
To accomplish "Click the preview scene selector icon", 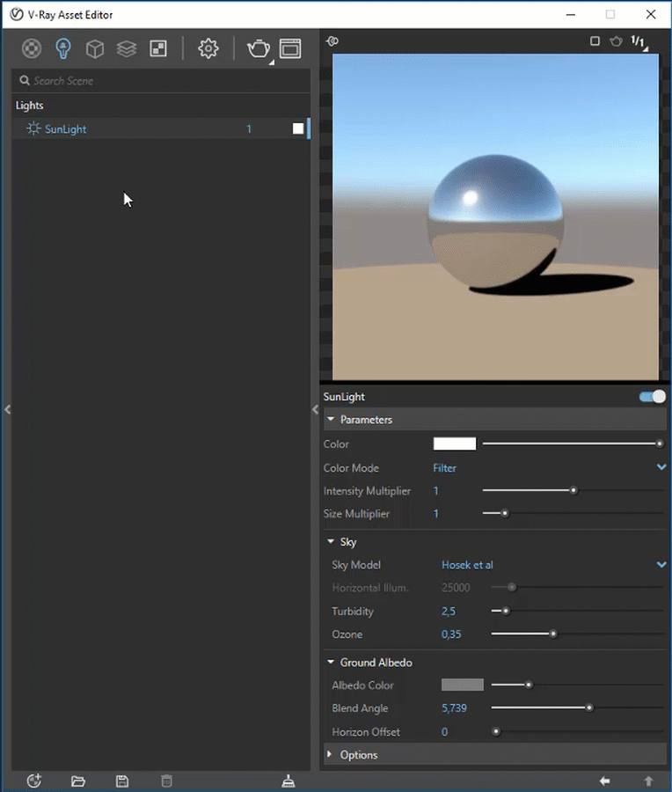I will pos(332,40).
